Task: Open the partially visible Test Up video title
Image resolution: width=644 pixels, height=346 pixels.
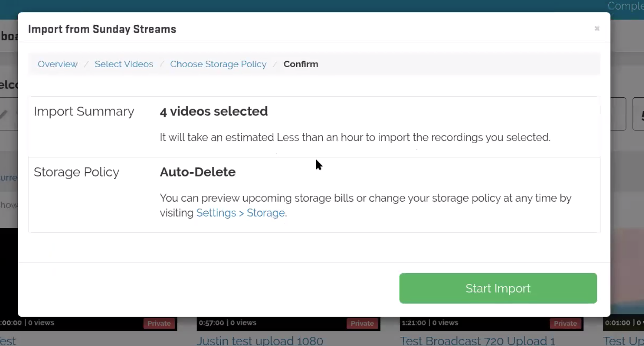Action: [623, 341]
